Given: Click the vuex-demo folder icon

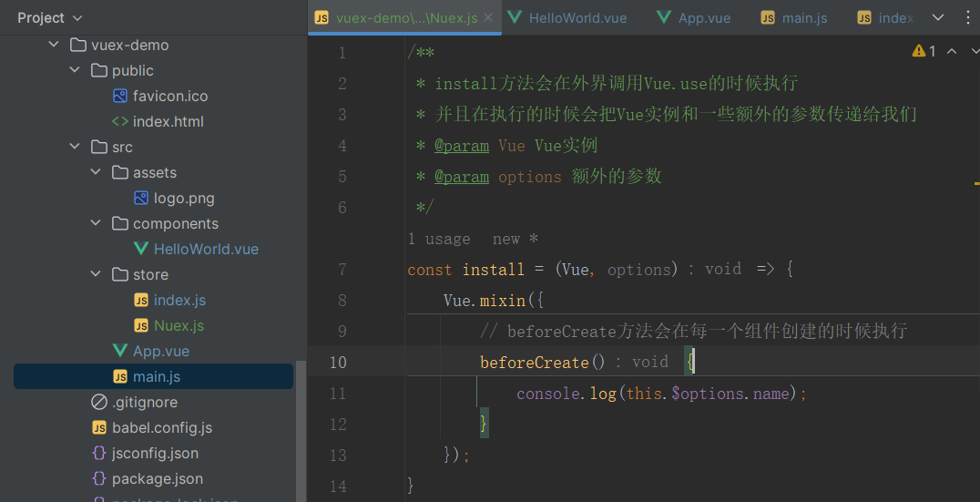Looking at the screenshot, I should 78,45.
